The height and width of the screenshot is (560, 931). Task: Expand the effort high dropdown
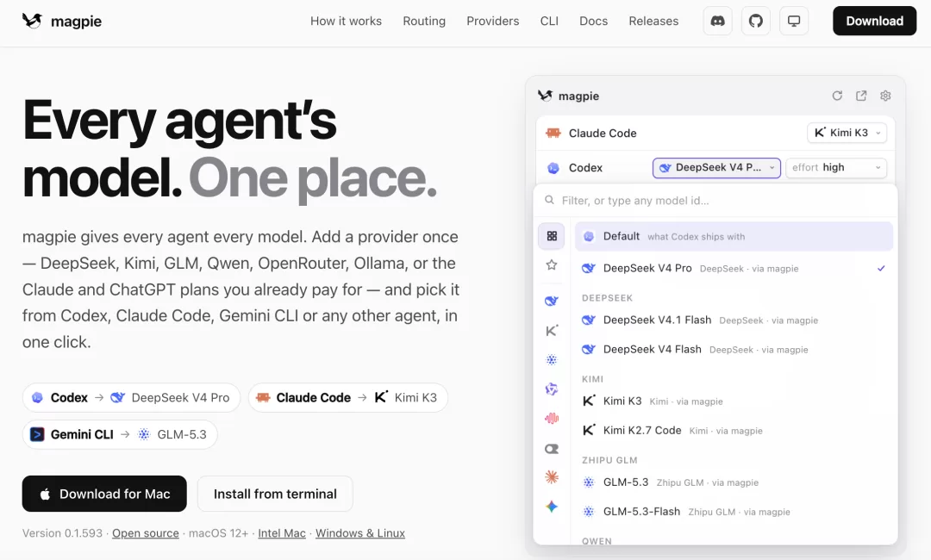coord(836,168)
